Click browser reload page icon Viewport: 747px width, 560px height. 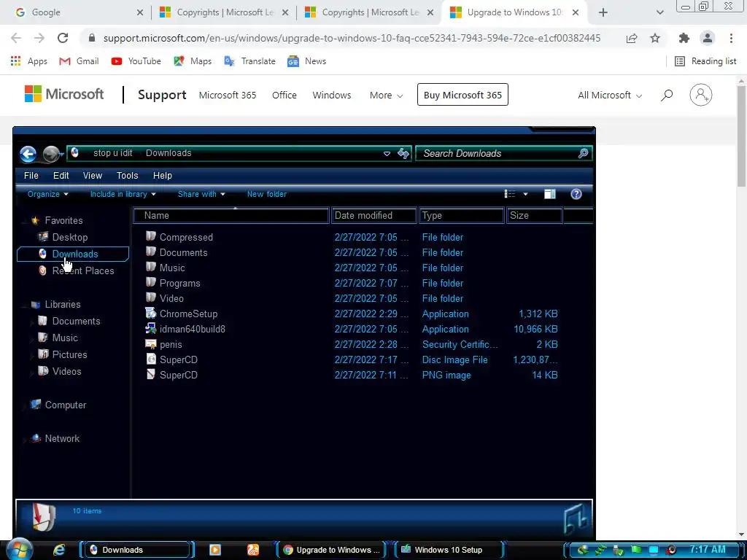(x=63, y=38)
